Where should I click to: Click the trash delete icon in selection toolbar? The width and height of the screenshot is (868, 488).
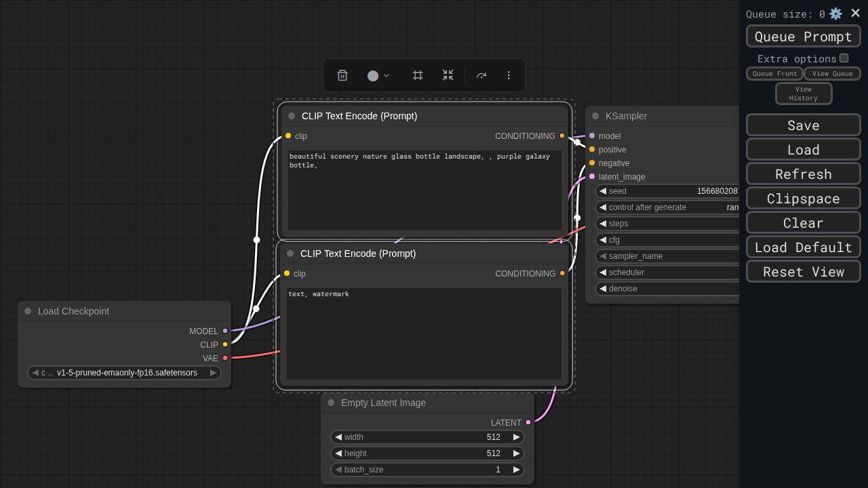[342, 75]
